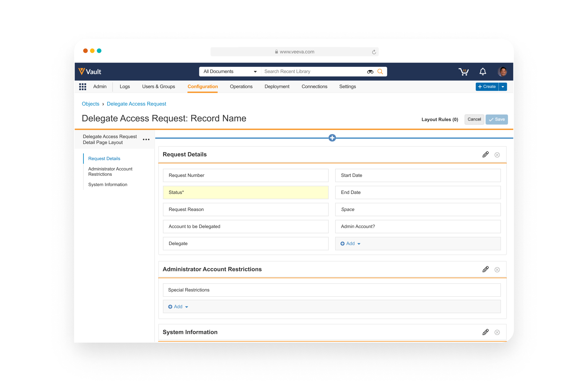Open layout options three-dot menu
The image size is (588, 382).
[146, 140]
